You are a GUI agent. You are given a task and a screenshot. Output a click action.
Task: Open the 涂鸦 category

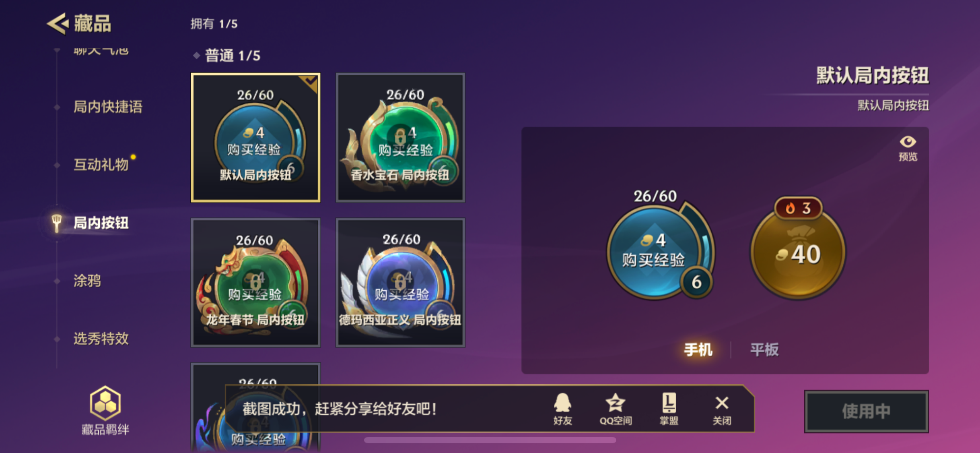[x=87, y=280]
